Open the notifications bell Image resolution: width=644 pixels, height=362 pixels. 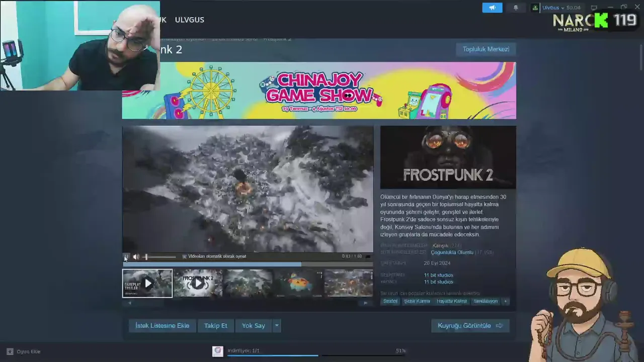[x=516, y=8]
